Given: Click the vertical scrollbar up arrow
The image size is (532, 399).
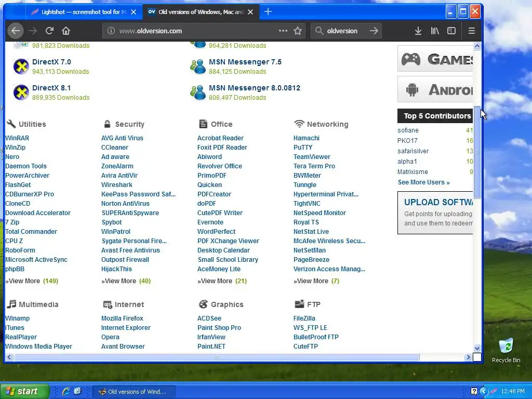Looking at the screenshot, I should (477, 46).
